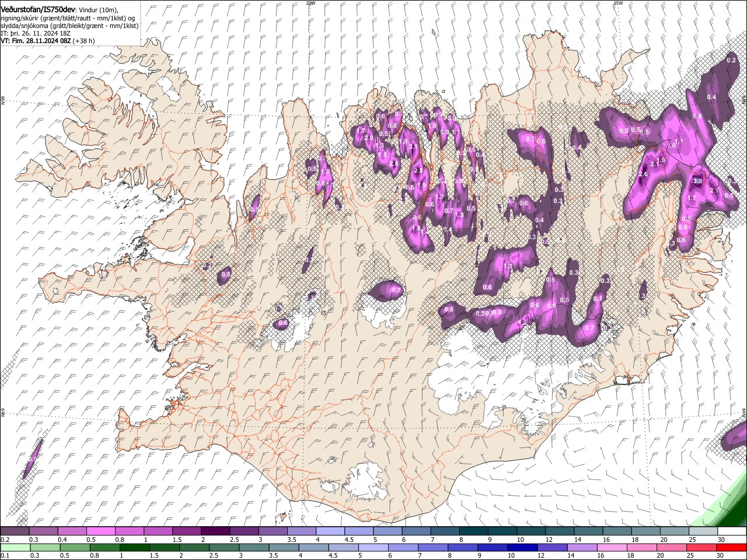The height and width of the screenshot is (560, 747).
Task: Pick the magenta 0.8 snow scale swatch
Action: (129, 531)
